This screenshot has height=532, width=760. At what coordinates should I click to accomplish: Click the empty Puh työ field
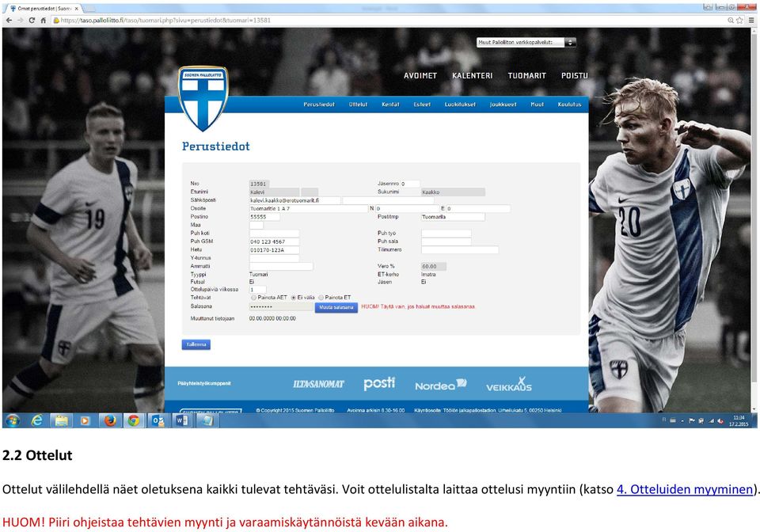[446, 233]
